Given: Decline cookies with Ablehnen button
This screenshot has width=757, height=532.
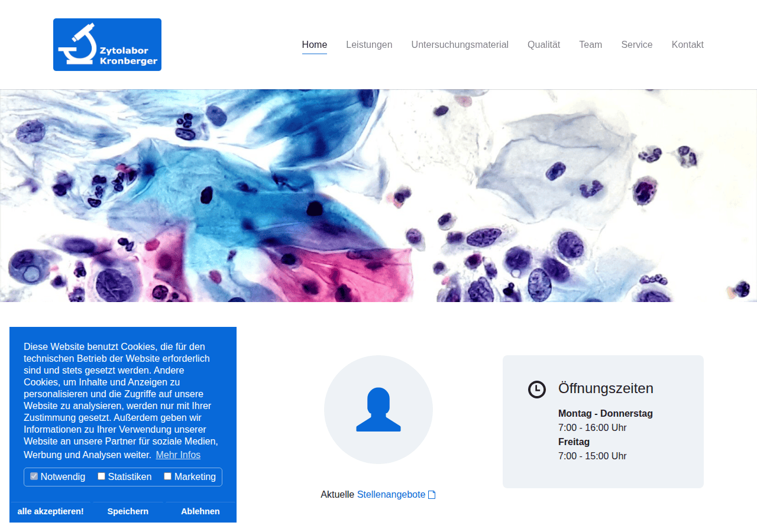Looking at the screenshot, I should pyautogui.click(x=200, y=512).
